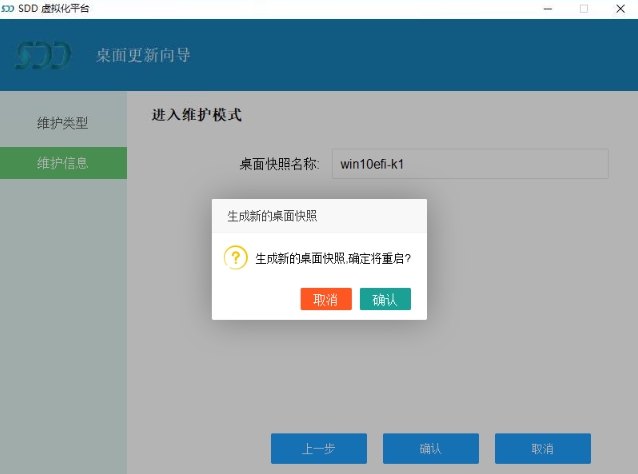Click the dialog message 确定将重启 text
Viewport: 638px width, 474px height.
coord(333,258)
